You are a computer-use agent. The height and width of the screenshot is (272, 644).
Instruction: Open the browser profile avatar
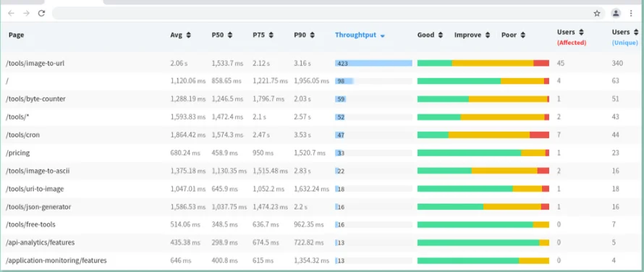tap(616, 13)
